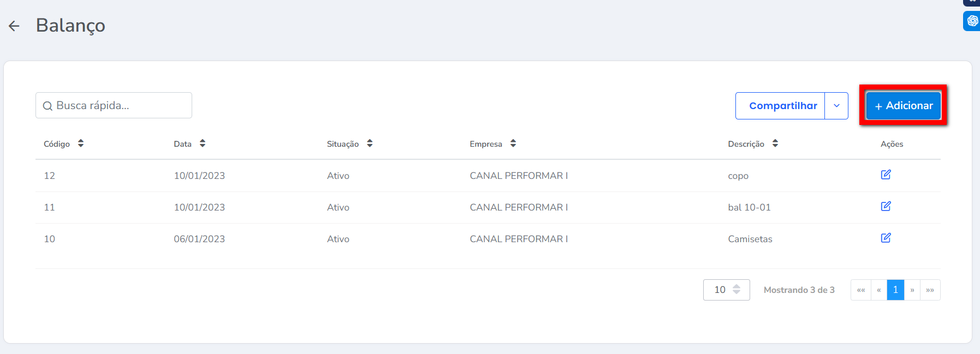This screenshot has width=980, height=354.
Task: Focus the Busca rápida search field
Action: click(x=120, y=105)
